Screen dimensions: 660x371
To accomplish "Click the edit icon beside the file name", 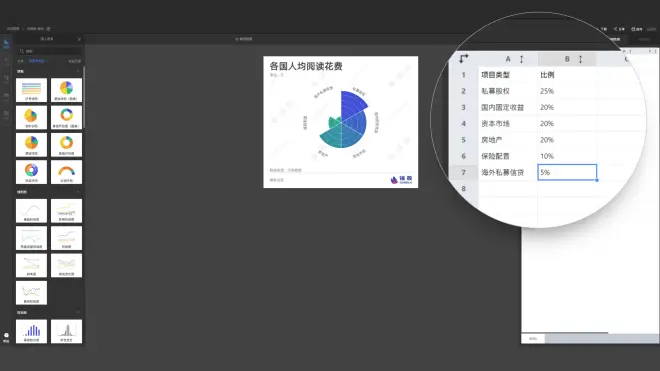I will (x=48, y=29).
